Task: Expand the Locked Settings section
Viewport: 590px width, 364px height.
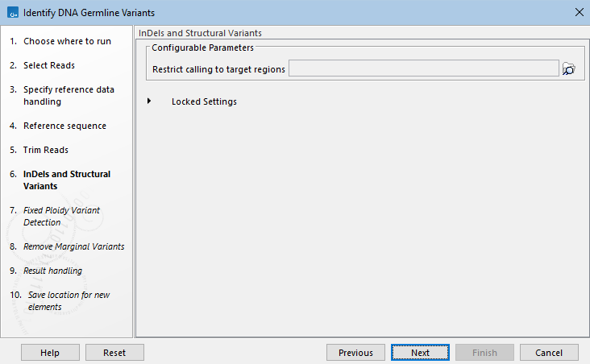Action: [149, 101]
